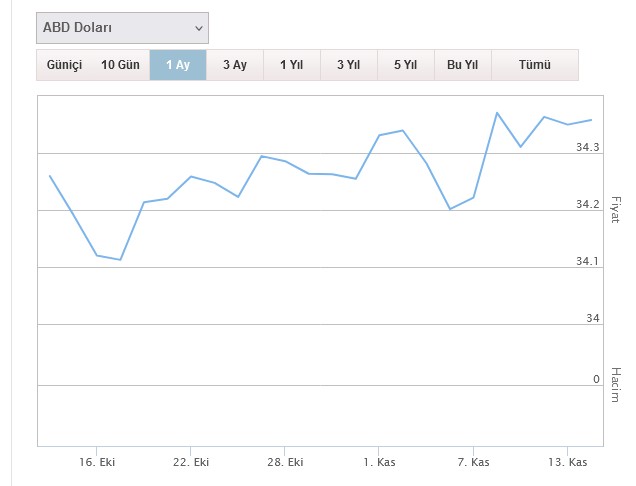Show the Bu Yıl price history
The width and height of the screenshot is (636, 486).
tap(462, 65)
